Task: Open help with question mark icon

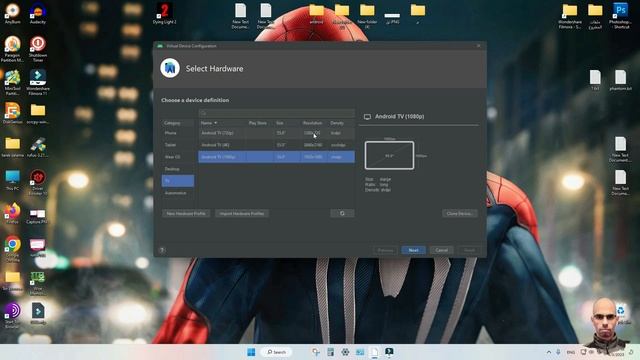Action: point(162,250)
